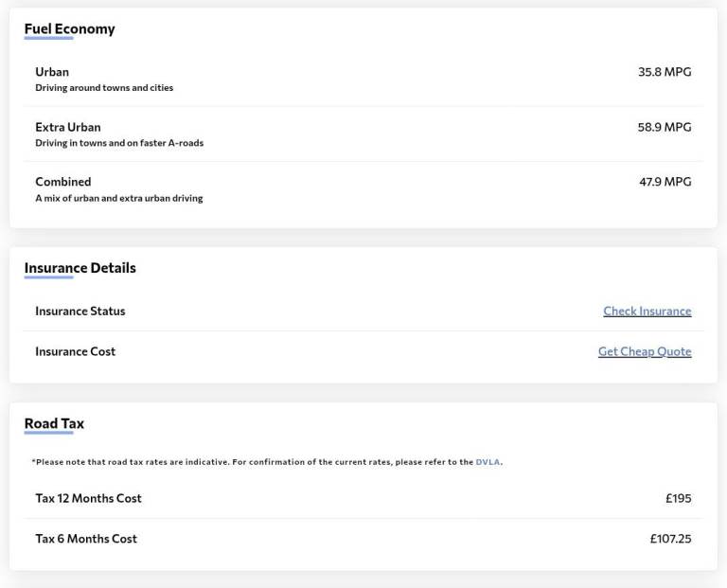Click the 'Driving around towns and cities' description
Viewport: 727px width, 588px height.
click(x=104, y=88)
